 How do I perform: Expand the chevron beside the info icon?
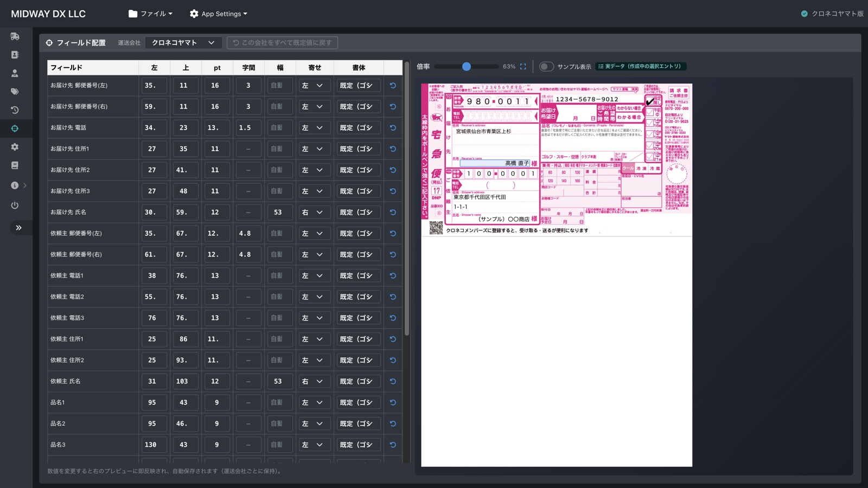(x=25, y=185)
